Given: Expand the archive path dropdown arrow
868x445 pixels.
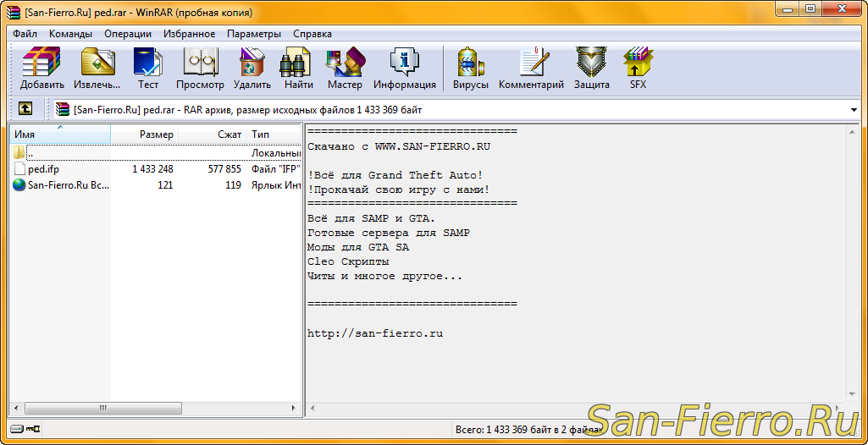Looking at the screenshot, I should (x=853, y=110).
